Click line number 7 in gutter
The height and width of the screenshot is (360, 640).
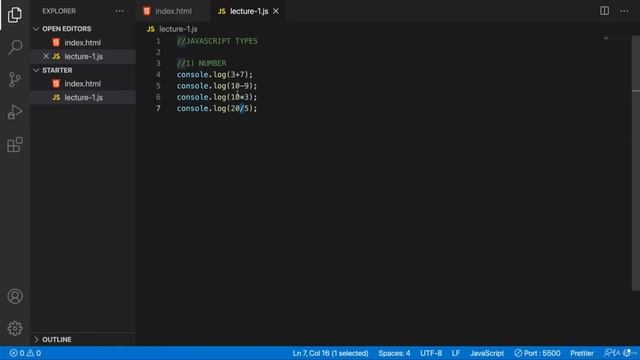pyautogui.click(x=158, y=109)
